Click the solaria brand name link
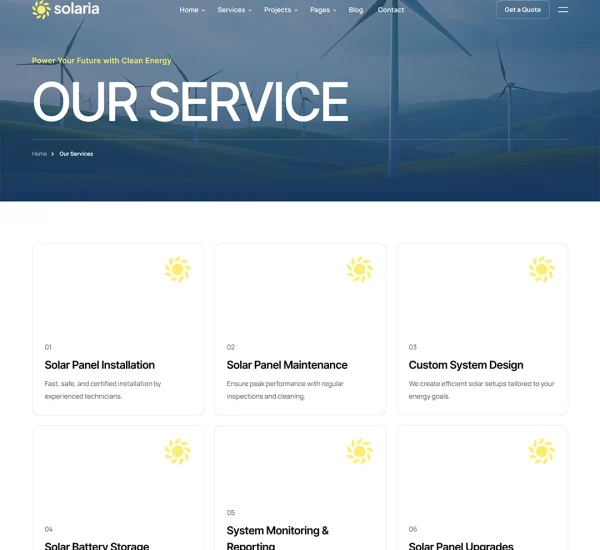Viewport: 600px width, 550px height. coord(77,9)
